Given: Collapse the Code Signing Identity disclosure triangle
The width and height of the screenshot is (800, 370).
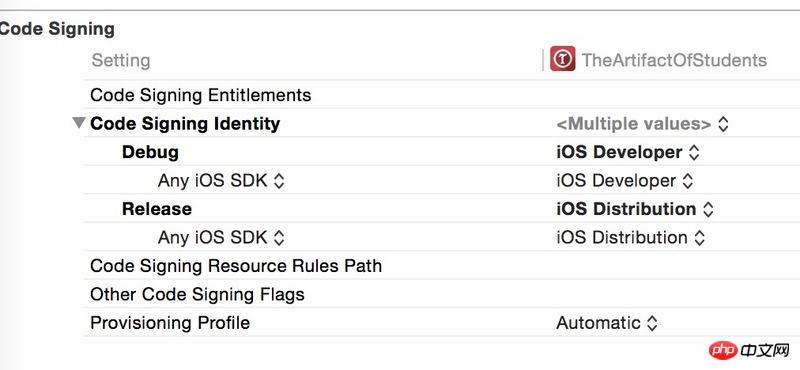Looking at the screenshot, I should click(x=79, y=123).
